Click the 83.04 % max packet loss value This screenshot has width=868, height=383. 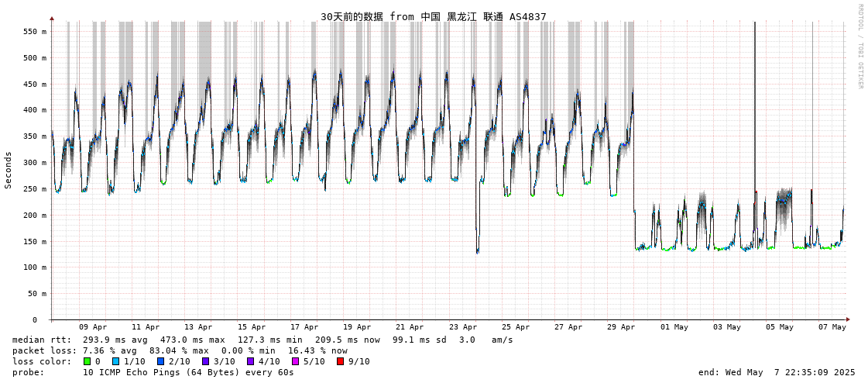tap(178, 351)
